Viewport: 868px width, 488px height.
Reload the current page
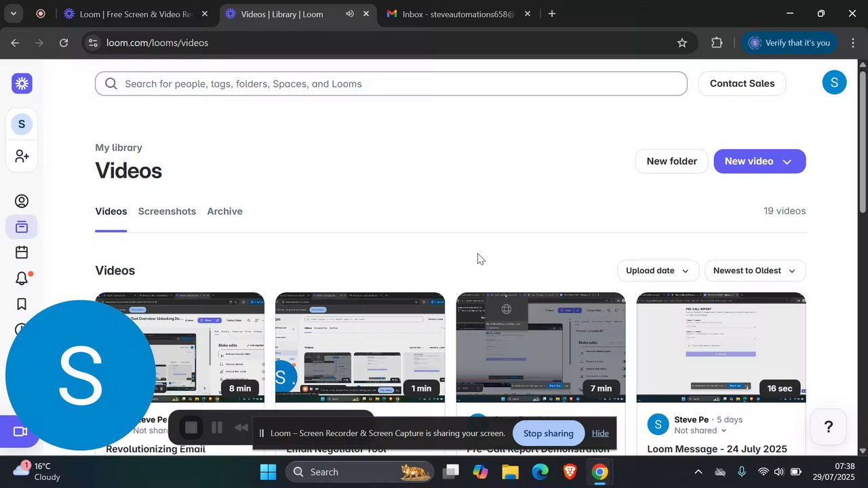pos(64,43)
